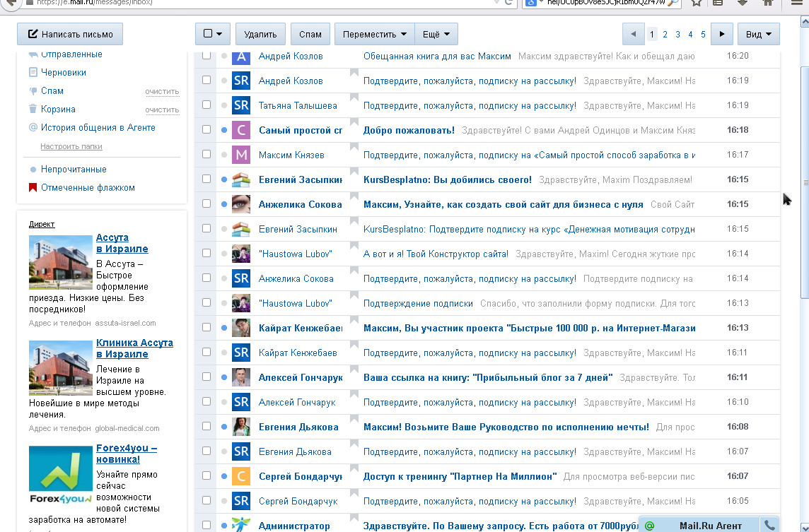Click the M avatar of Максим Князев
This screenshot has width=809, height=532.
[x=241, y=155]
